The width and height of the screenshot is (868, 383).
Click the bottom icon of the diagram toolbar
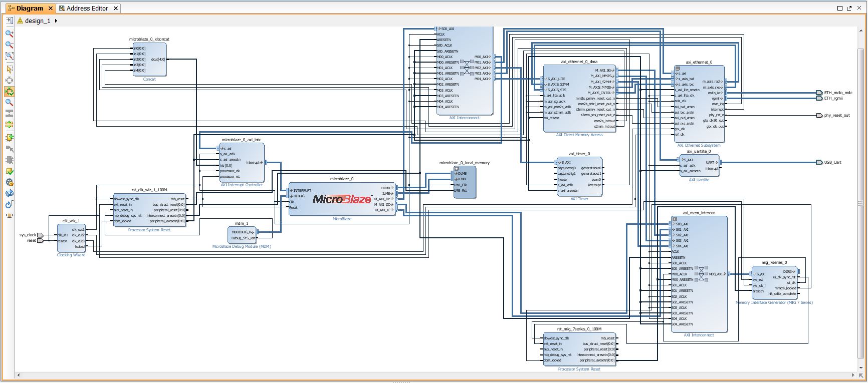coord(9,215)
